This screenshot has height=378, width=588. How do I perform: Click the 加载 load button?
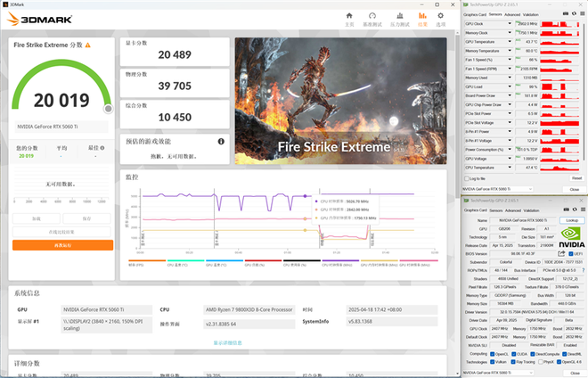[37, 218]
